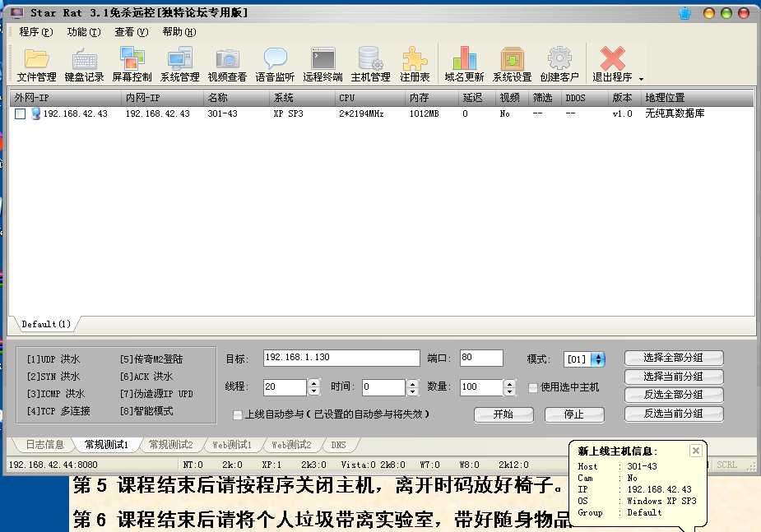
Task: Click the 线程 thread input field
Action: [285, 387]
